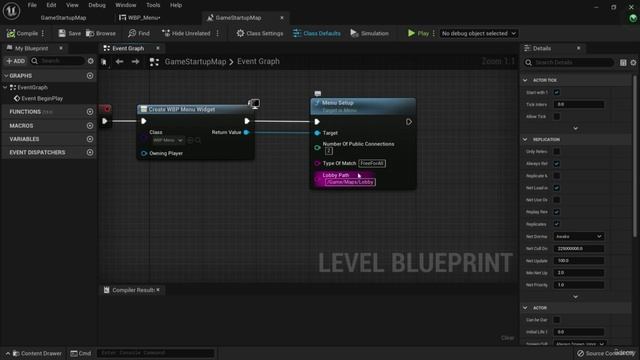Click the My Blueprint search field
Image resolution: width=640 pixels, height=360 pixels.
57,61
